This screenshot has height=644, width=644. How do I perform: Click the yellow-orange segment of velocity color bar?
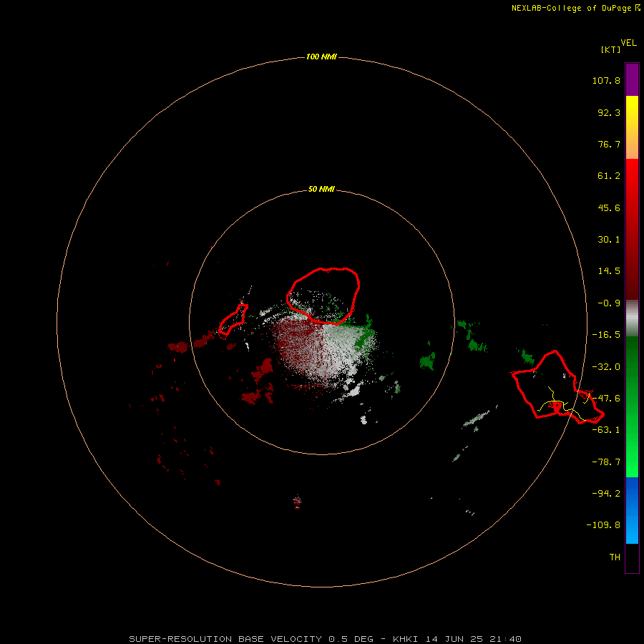(632, 127)
